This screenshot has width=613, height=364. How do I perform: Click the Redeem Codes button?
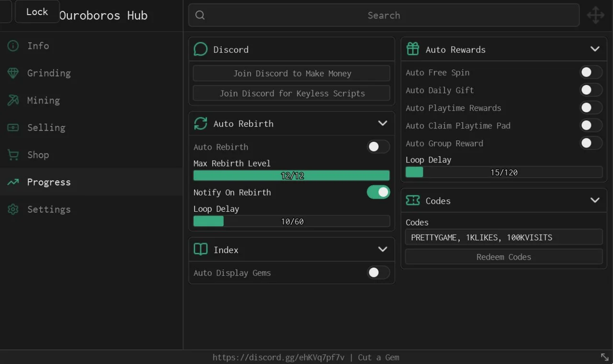(504, 257)
